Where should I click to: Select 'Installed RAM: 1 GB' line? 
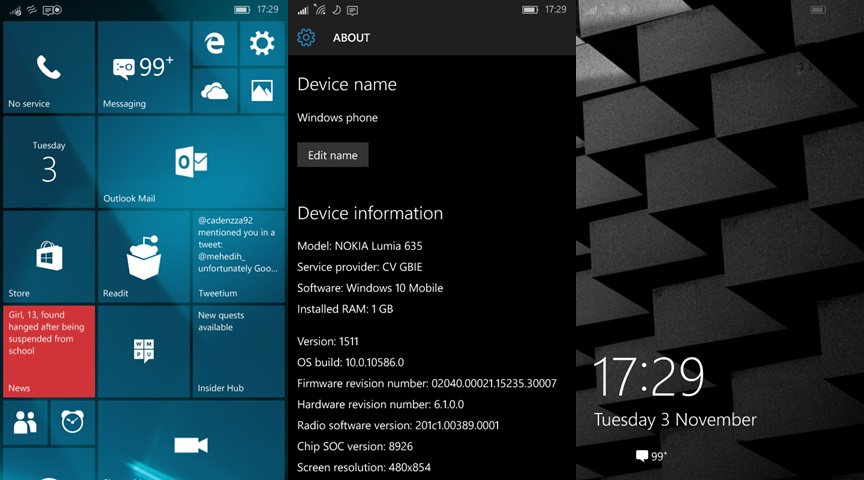coord(345,309)
